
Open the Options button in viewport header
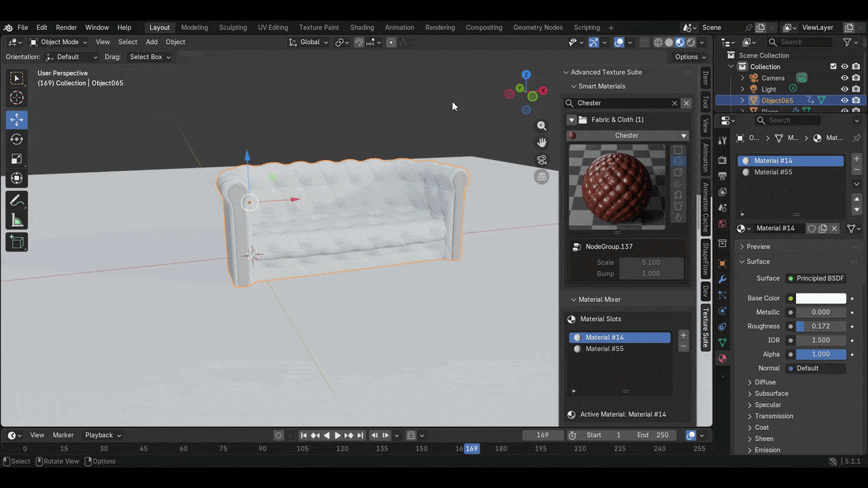coord(690,57)
